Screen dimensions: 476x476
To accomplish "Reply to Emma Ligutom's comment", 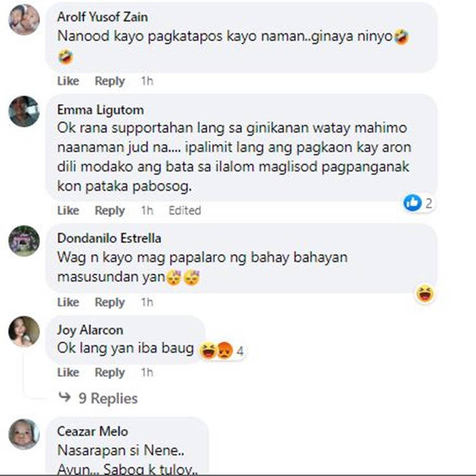I will click(110, 210).
